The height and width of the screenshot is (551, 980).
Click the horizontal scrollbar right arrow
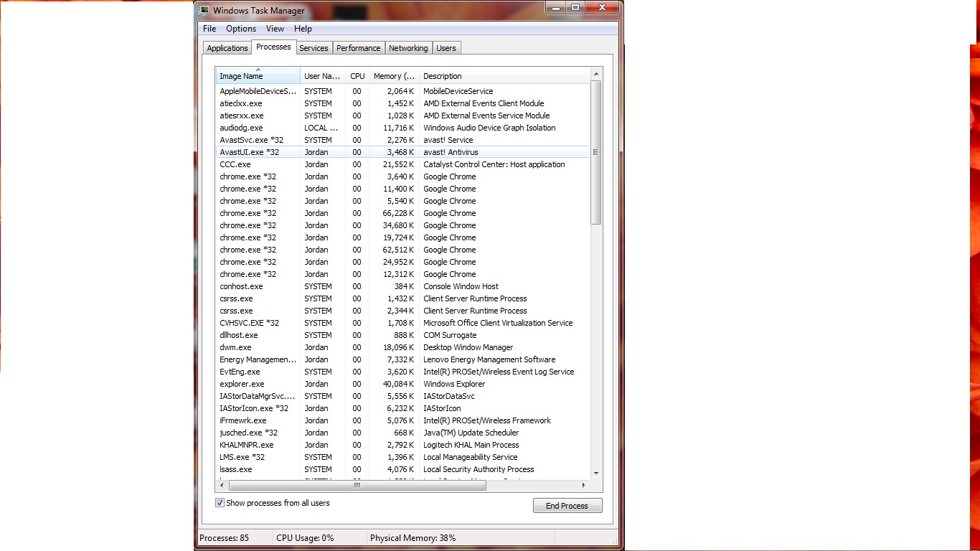[x=584, y=485]
